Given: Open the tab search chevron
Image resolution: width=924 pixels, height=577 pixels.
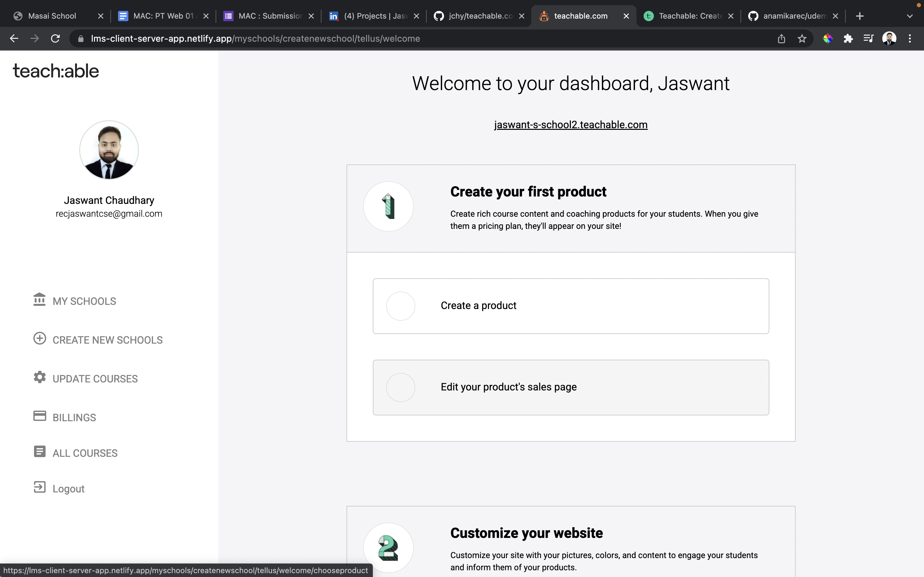Looking at the screenshot, I should tap(910, 16).
